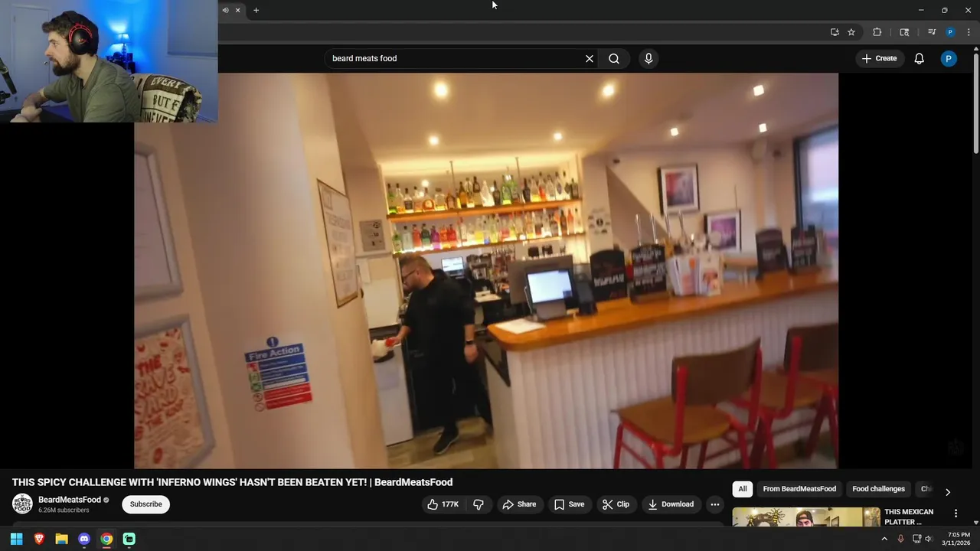
Task: Select the 'Food challenges' chip
Action: coord(878,489)
